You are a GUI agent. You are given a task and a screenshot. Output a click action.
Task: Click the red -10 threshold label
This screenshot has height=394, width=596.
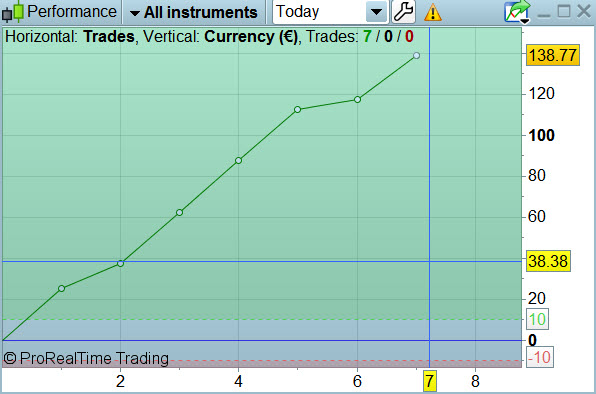539,357
